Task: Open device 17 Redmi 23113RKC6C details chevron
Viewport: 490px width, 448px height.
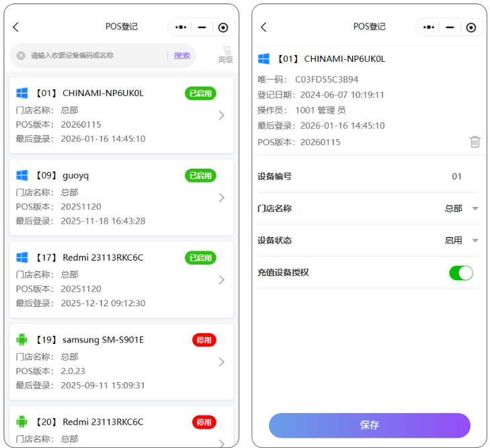Action: (x=222, y=280)
